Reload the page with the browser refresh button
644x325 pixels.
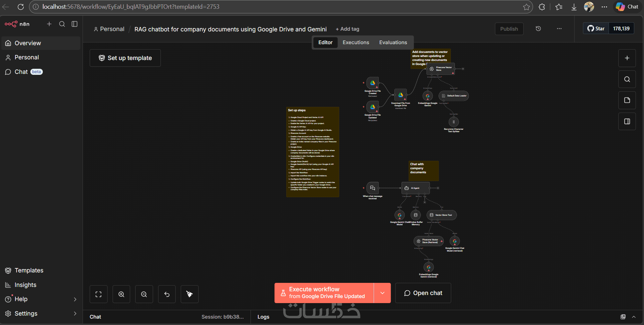pyautogui.click(x=21, y=7)
